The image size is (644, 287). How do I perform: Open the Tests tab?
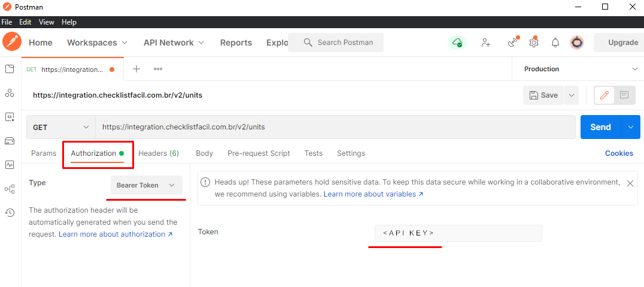pos(314,153)
